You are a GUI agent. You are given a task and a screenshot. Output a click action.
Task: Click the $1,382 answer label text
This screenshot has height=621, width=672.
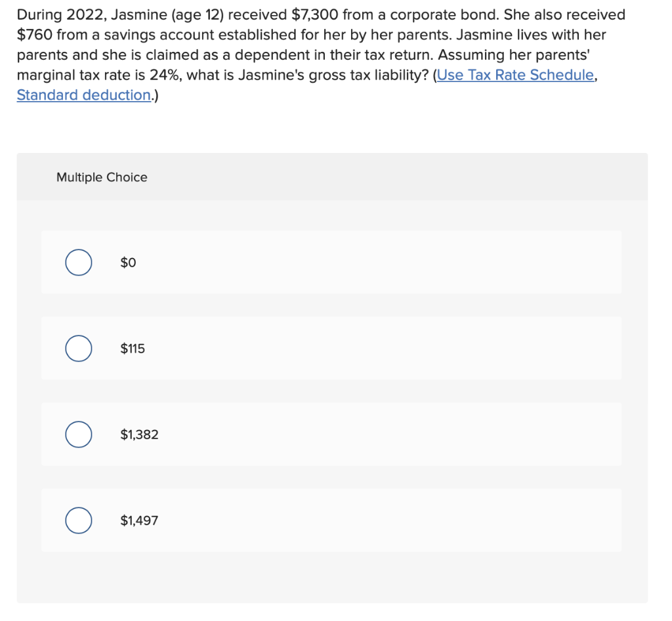pos(139,435)
